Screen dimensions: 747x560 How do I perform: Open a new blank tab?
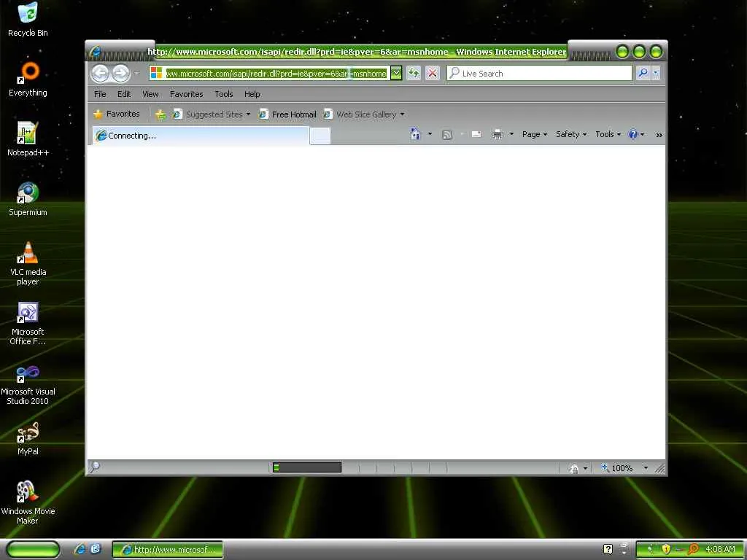pos(320,136)
